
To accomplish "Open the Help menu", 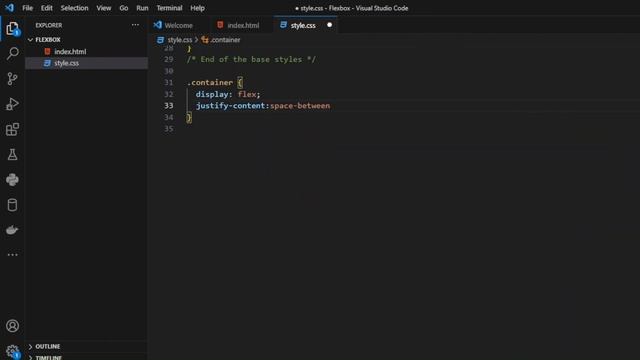I will pos(198,8).
